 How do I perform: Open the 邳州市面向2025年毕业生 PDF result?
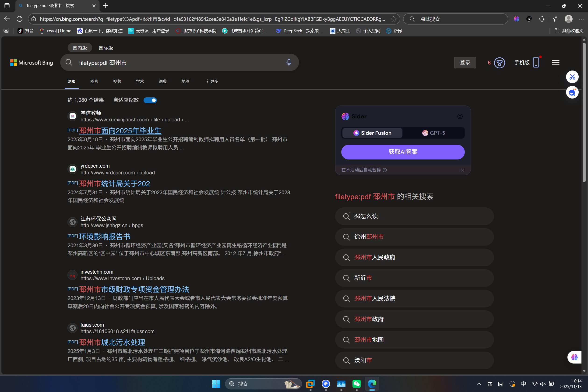[x=120, y=130]
